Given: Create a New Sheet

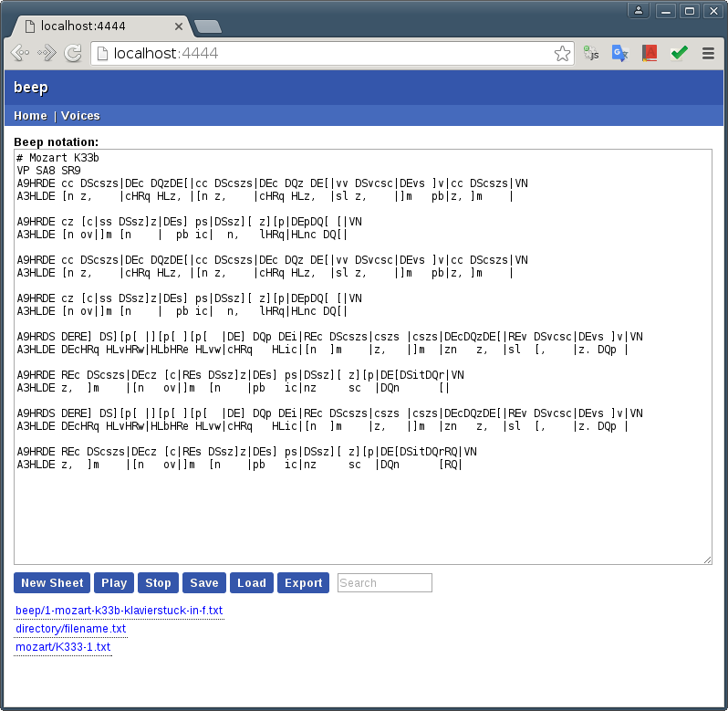Looking at the screenshot, I should (x=52, y=583).
